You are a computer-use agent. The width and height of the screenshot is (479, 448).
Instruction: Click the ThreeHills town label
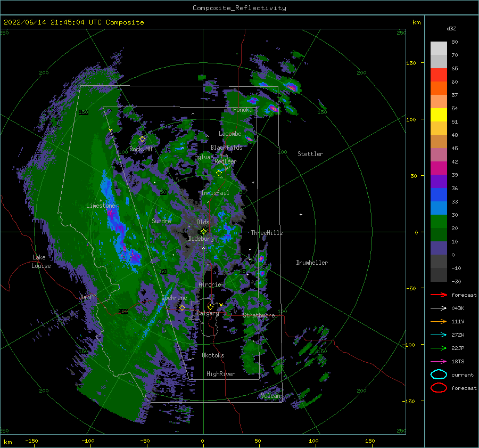pyautogui.click(x=267, y=233)
